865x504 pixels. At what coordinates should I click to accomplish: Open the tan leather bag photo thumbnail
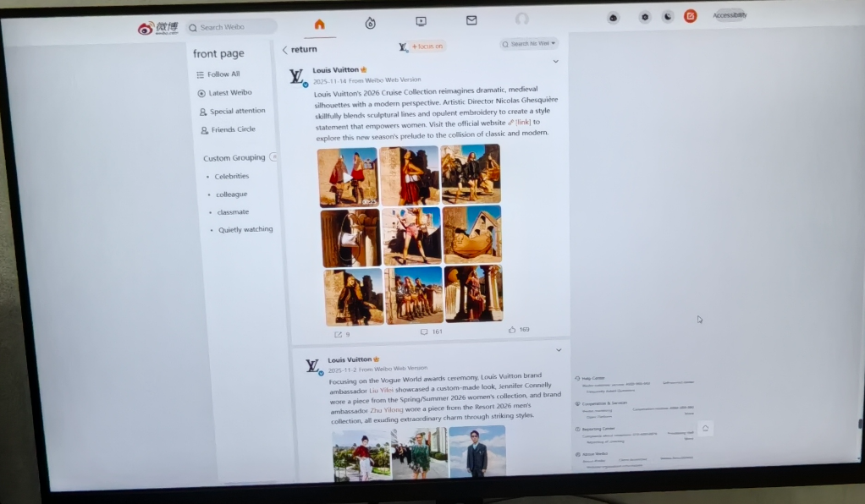[x=472, y=234]
